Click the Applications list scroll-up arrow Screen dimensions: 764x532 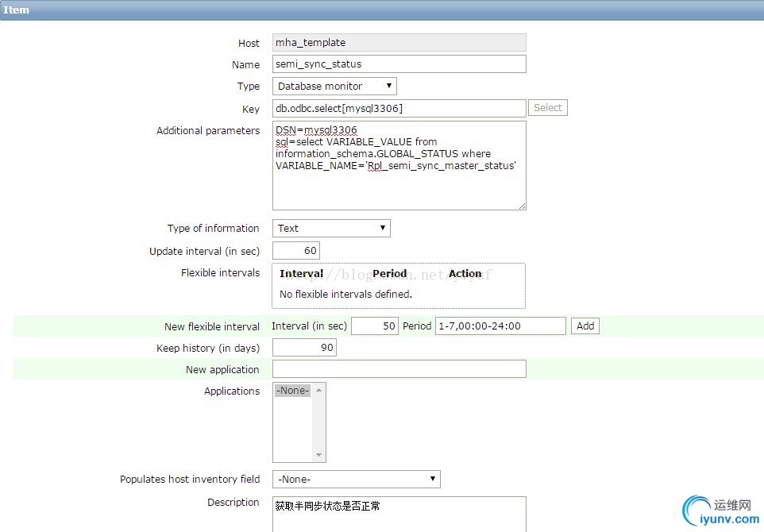click(318, 390)
